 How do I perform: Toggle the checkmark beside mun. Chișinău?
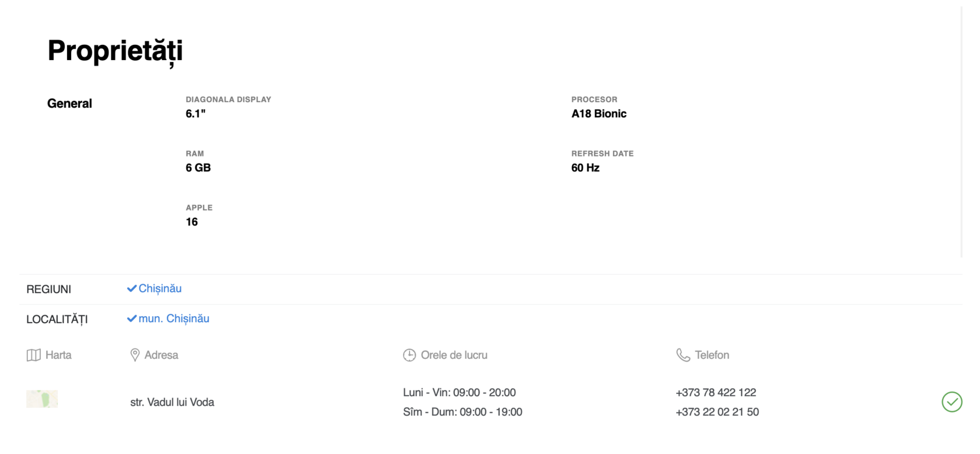coord(132,319)
